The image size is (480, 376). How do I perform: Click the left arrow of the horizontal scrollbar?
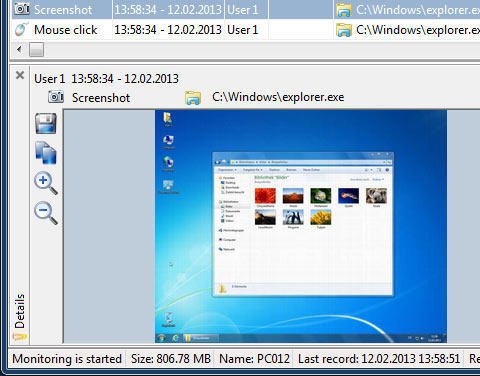[x=19, y=50]
